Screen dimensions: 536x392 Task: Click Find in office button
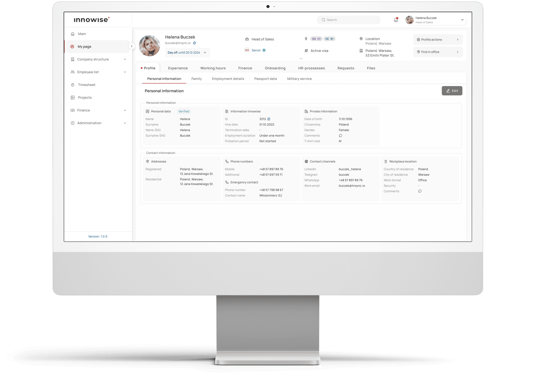[x=438, y=52]
